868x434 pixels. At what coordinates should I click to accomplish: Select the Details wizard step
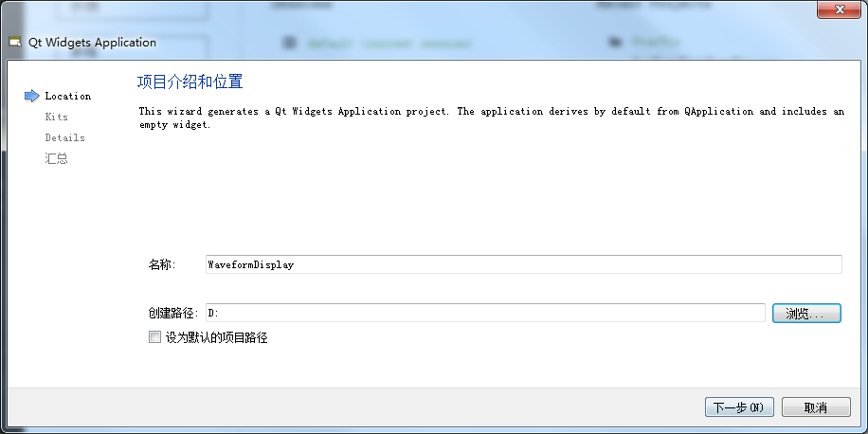pyautogui.click(x=64, y=137)
